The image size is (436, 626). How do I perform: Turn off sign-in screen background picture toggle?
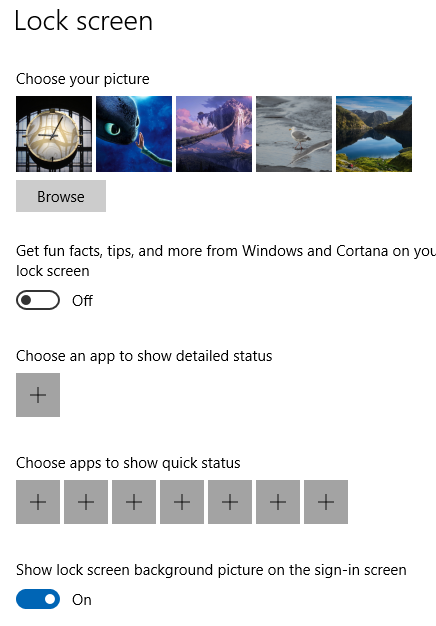(x=38, y=599)
